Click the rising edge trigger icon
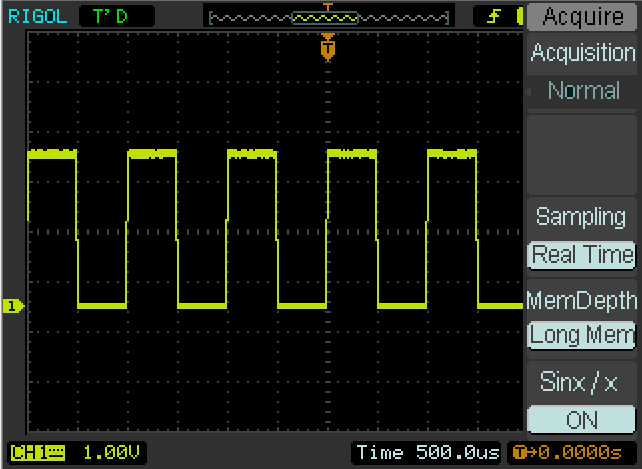The image size is (642, 469). (x=494, y=16)
